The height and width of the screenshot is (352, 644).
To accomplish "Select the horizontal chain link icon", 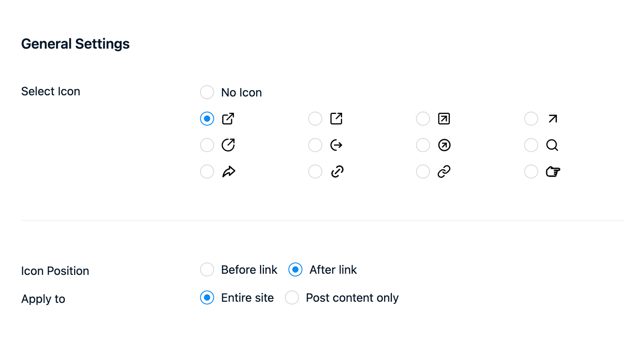I will (423, 171).
